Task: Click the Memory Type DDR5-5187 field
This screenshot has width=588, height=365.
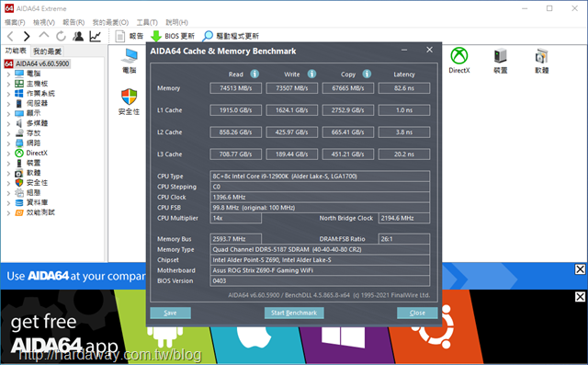Action: [320, 249]
